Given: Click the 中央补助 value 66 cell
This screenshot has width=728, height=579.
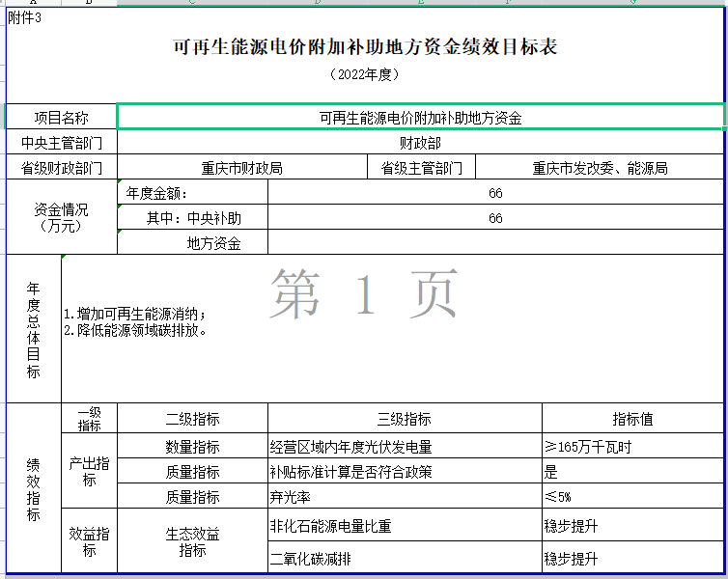Looking at the screenshot, I should tap(495, 218).
